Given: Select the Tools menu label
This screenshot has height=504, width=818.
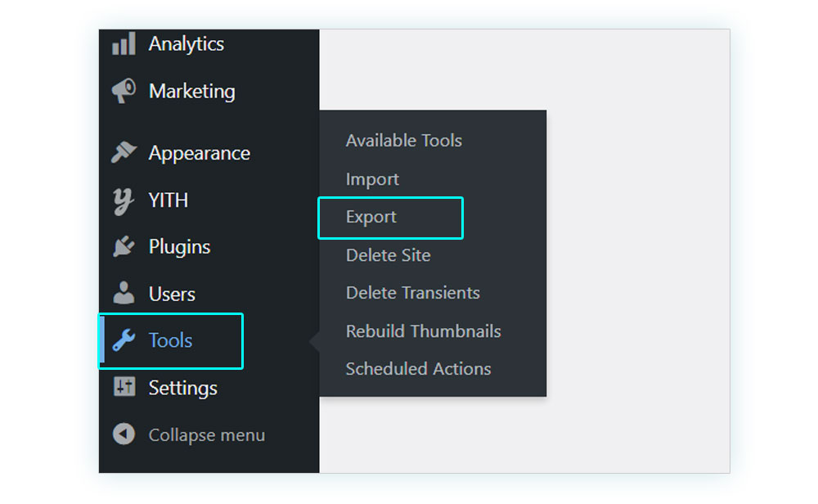Looking at the screenshot, I should tap(171, 340).
